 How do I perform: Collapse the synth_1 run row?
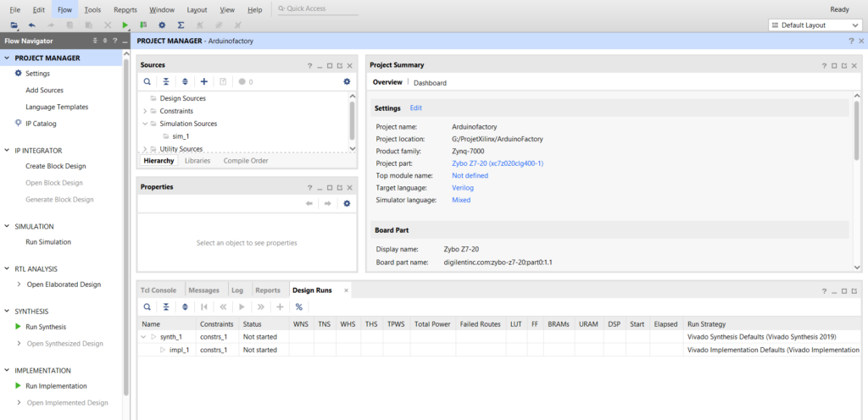coord(145,337)
